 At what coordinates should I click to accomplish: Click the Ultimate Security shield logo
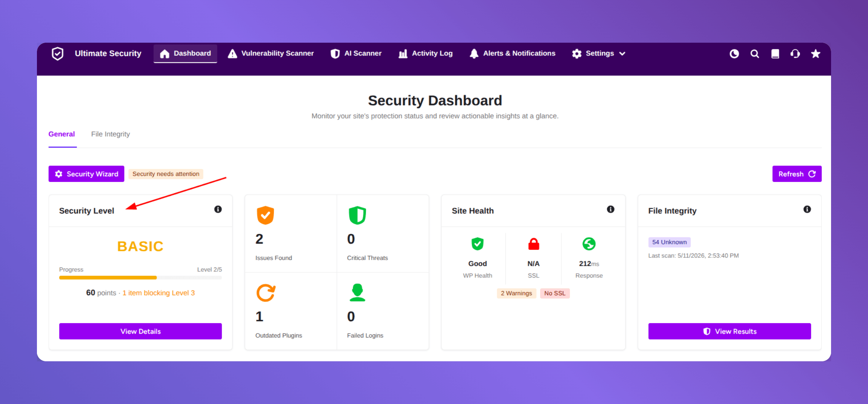point(58,53)
